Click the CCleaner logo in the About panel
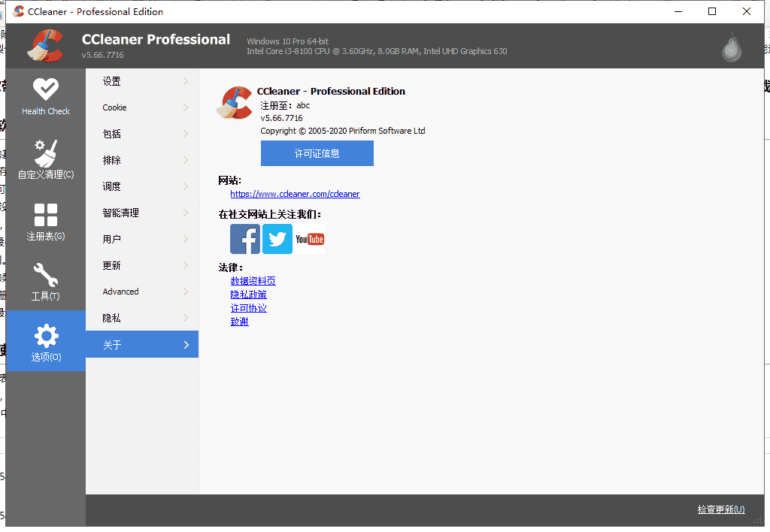This screenshot has height=532, width=770. [x=234, y=103]
